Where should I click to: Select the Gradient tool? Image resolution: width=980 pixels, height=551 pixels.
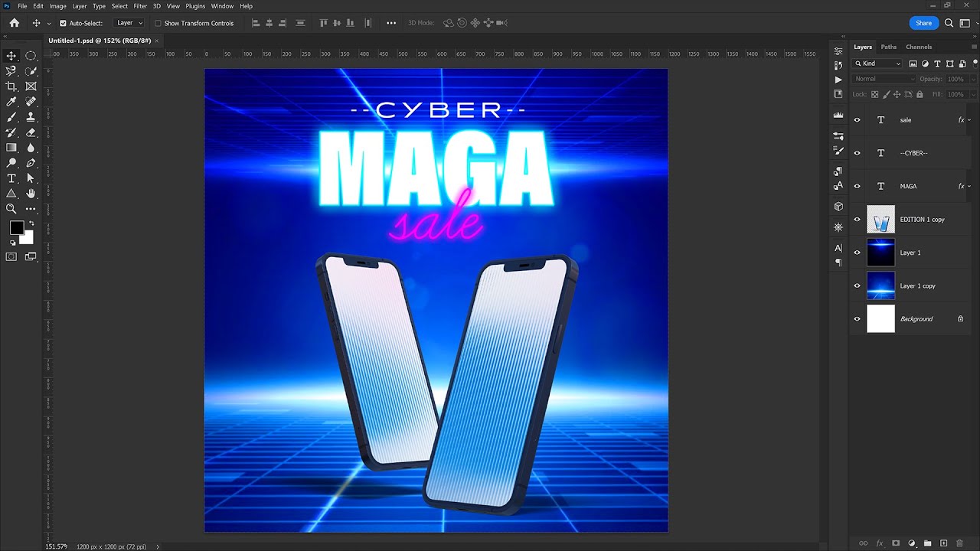click(x=11, y=148)
